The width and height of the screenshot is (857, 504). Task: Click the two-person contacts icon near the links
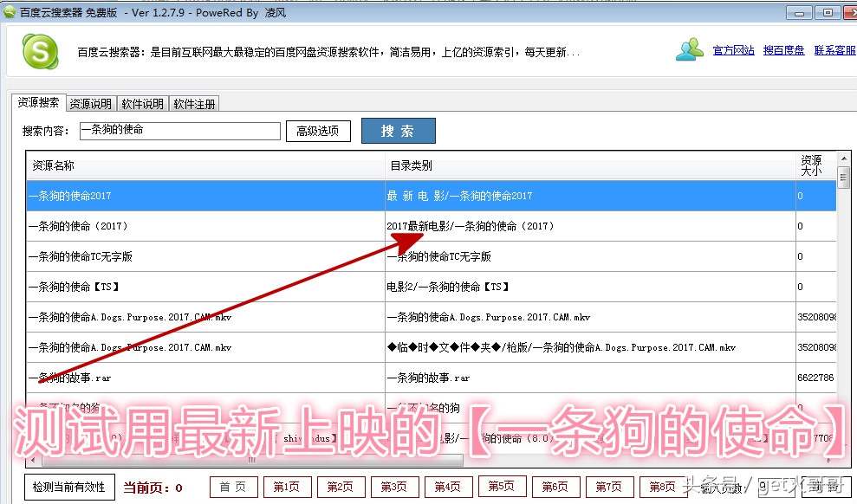click(689, 50)
